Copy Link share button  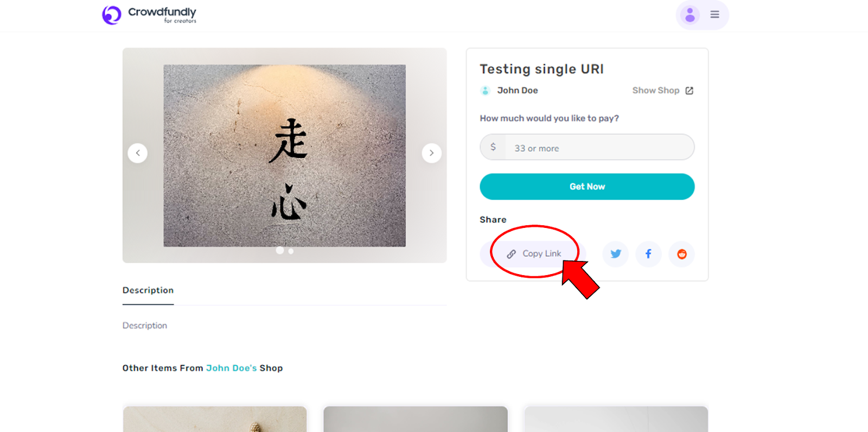pos(534,254)
